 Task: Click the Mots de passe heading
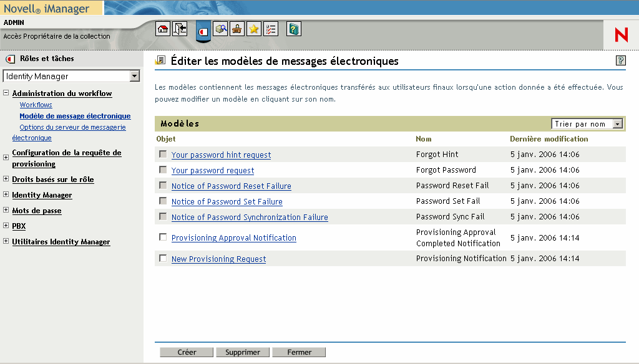click(37, 211)
